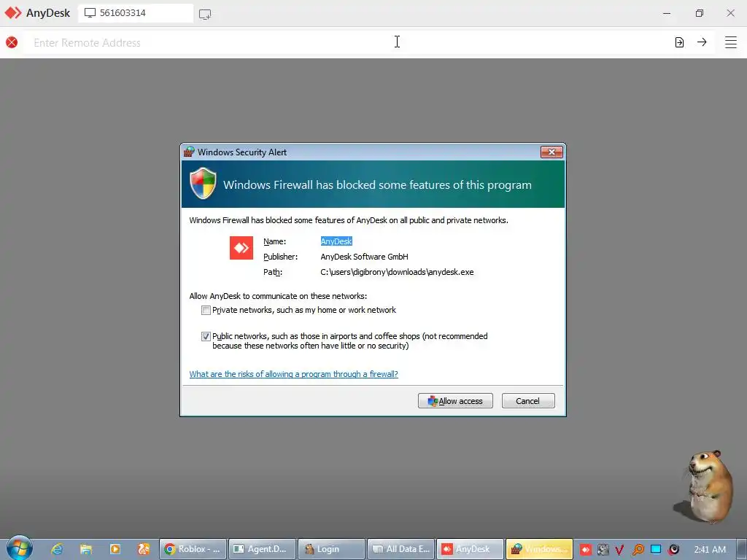Click the round speaker tray icon
Viewport: 747px width, 560px height.
(x=673, y=550)
